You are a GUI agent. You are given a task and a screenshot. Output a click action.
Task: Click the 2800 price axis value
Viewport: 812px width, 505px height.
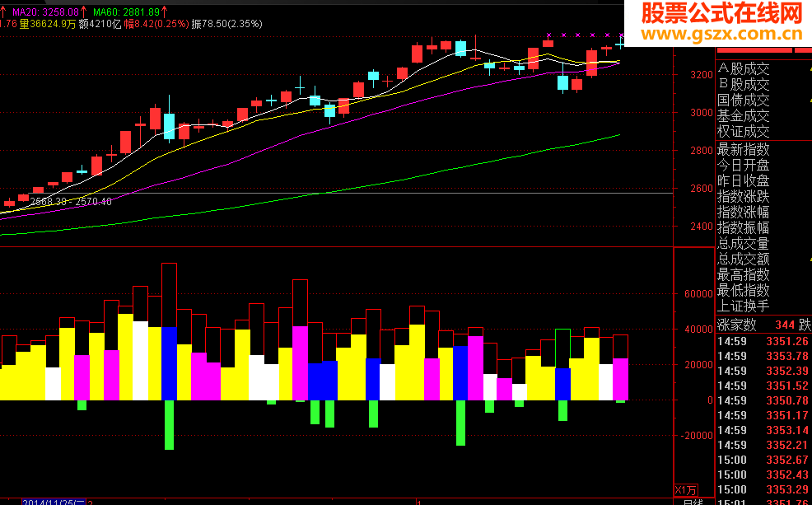click(x=702, y=151)
